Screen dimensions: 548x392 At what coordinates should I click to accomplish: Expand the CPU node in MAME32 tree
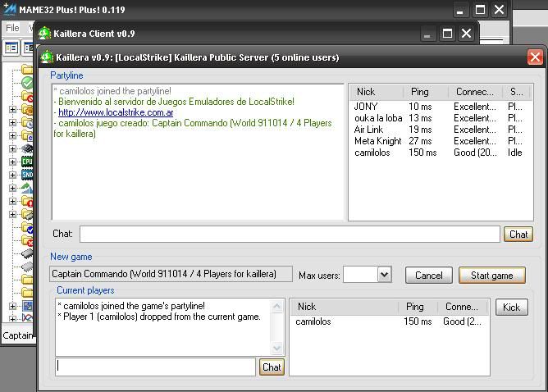click(12, 162)
